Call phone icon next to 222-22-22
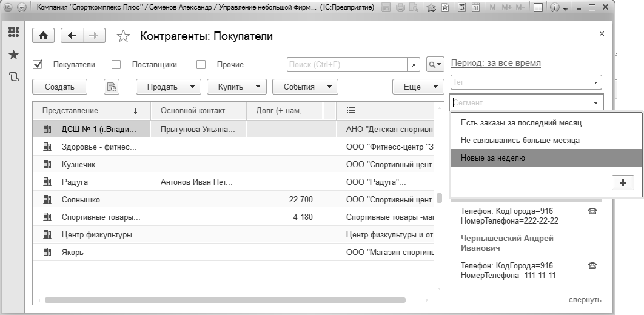 592,211
